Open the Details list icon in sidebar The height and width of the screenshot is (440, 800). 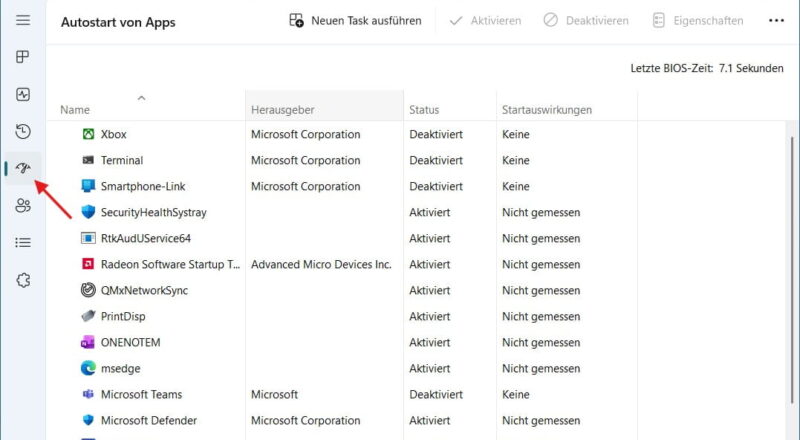point(23,242)
